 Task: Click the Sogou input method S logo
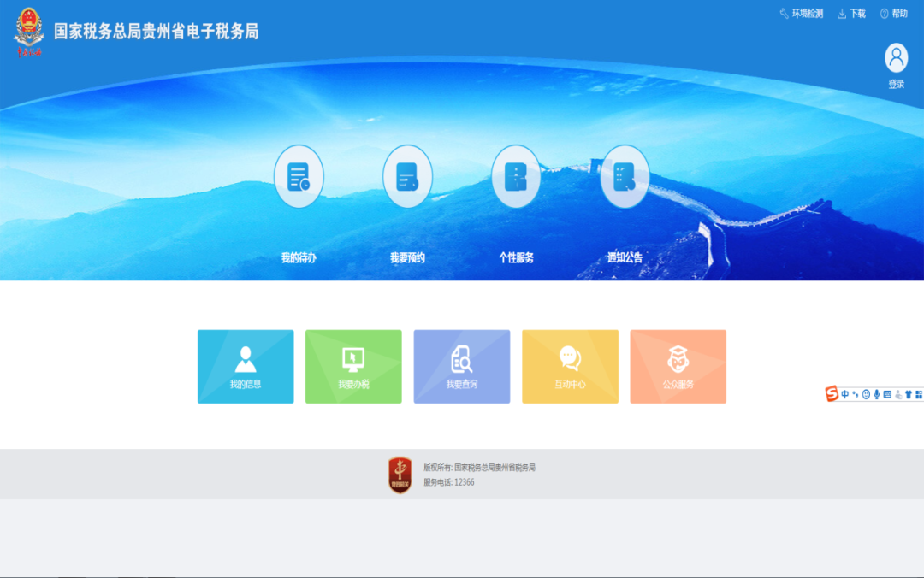click(x=832, y=393)
